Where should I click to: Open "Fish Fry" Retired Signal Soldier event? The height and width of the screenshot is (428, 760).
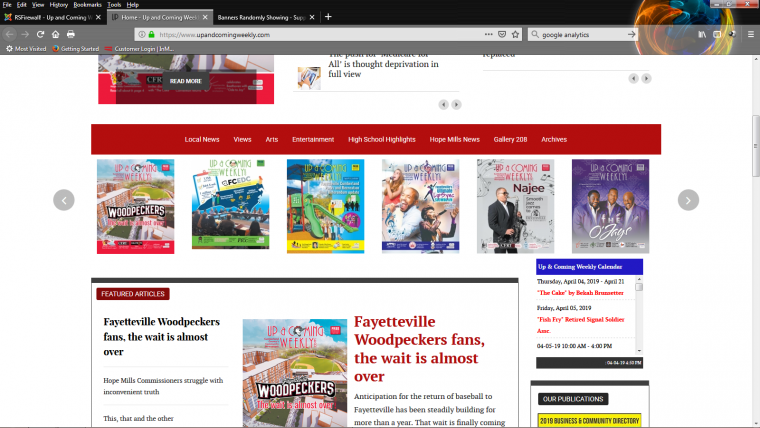pos(581,325)
